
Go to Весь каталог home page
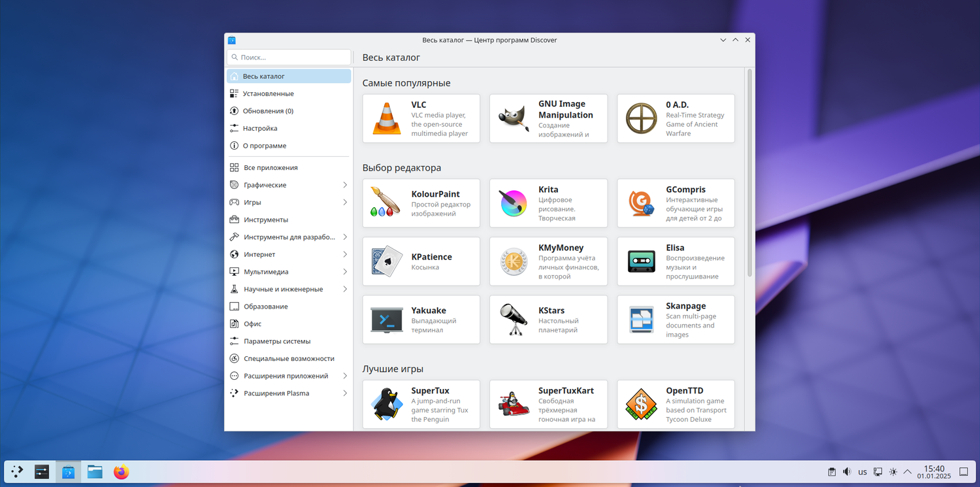[289, 76]
